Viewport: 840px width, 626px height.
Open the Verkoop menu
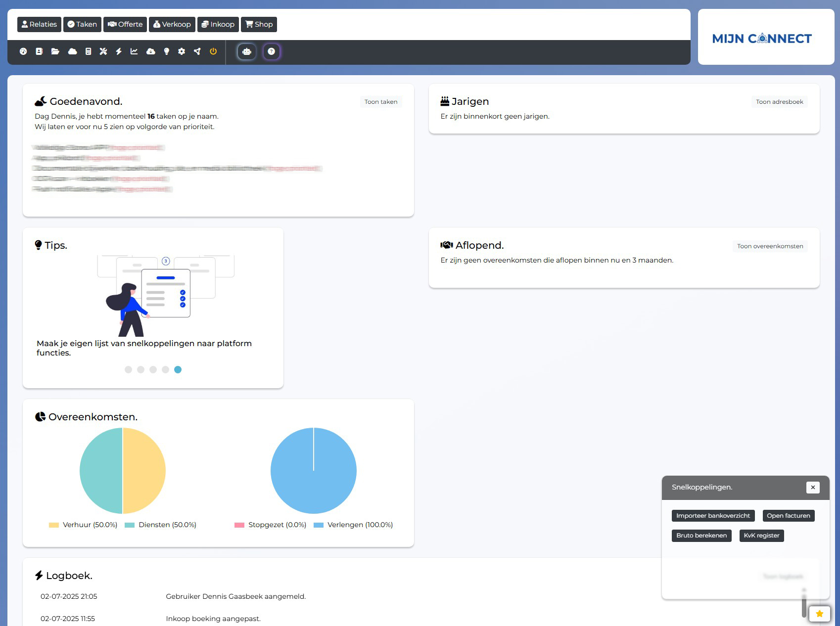pos(172,24)
